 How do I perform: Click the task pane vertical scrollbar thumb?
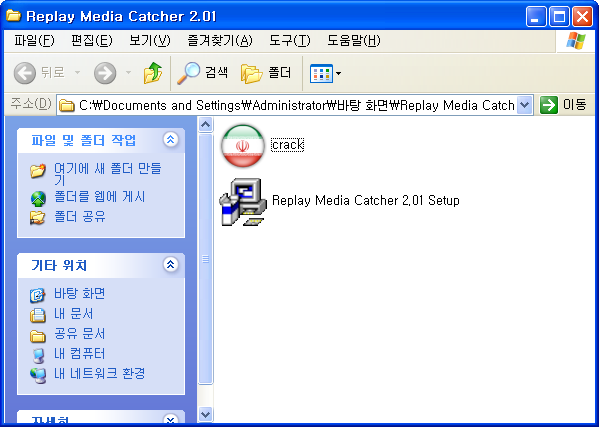click(206, 259)
